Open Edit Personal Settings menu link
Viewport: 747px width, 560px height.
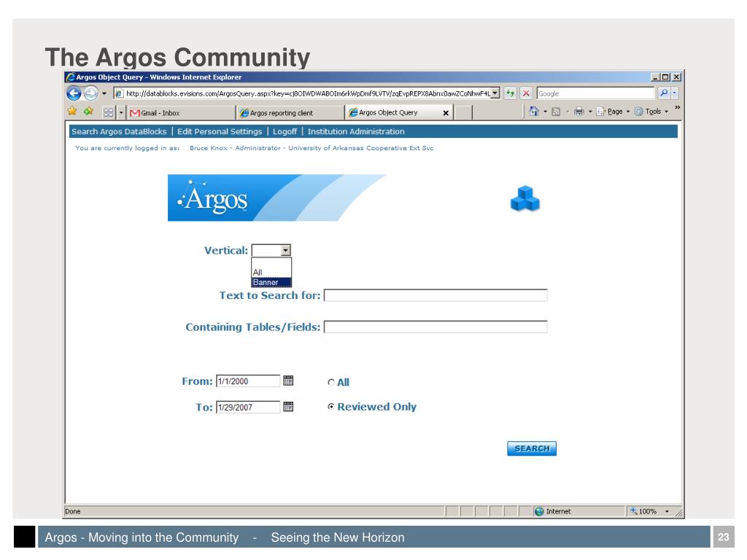[220, 131]
